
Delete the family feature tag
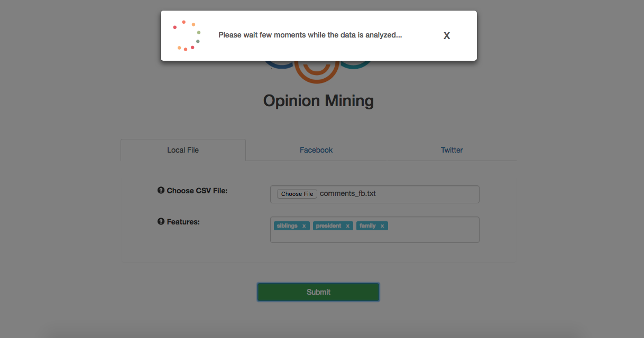[382, 226]
